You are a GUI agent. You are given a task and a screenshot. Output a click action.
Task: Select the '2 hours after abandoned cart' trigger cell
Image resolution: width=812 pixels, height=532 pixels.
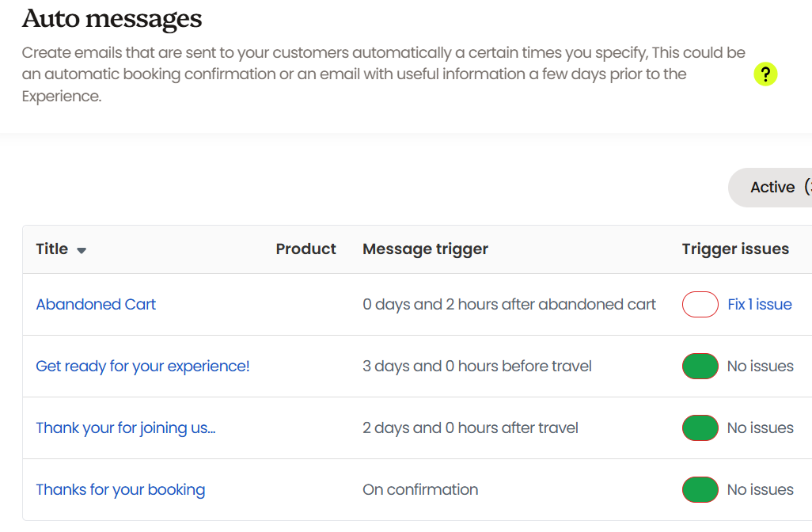pos(509,305)
